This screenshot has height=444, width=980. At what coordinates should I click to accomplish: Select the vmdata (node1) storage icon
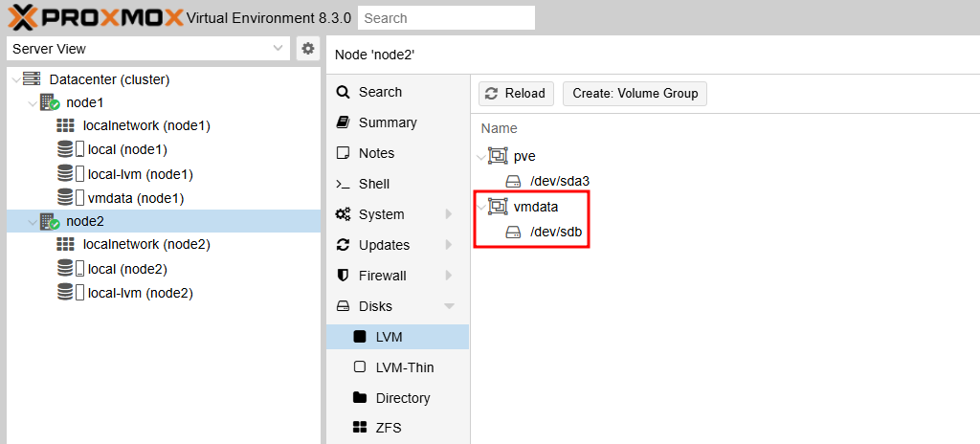(70, 198)
